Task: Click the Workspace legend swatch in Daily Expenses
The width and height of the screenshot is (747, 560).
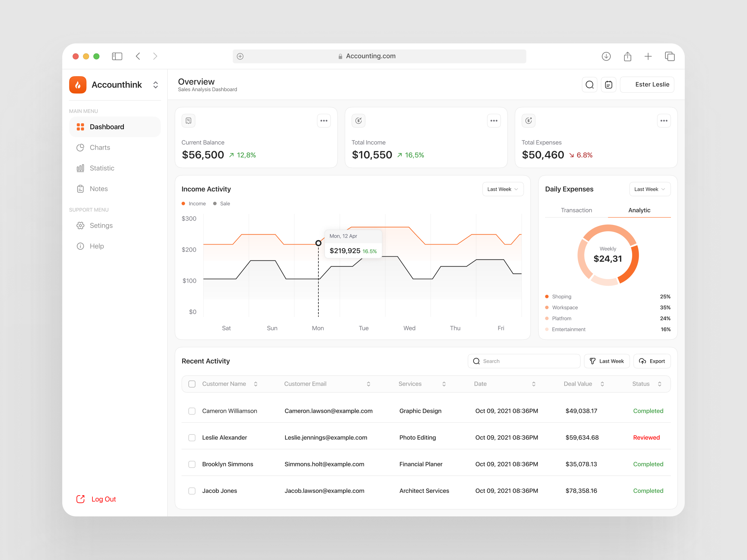Action: (547, 307)
